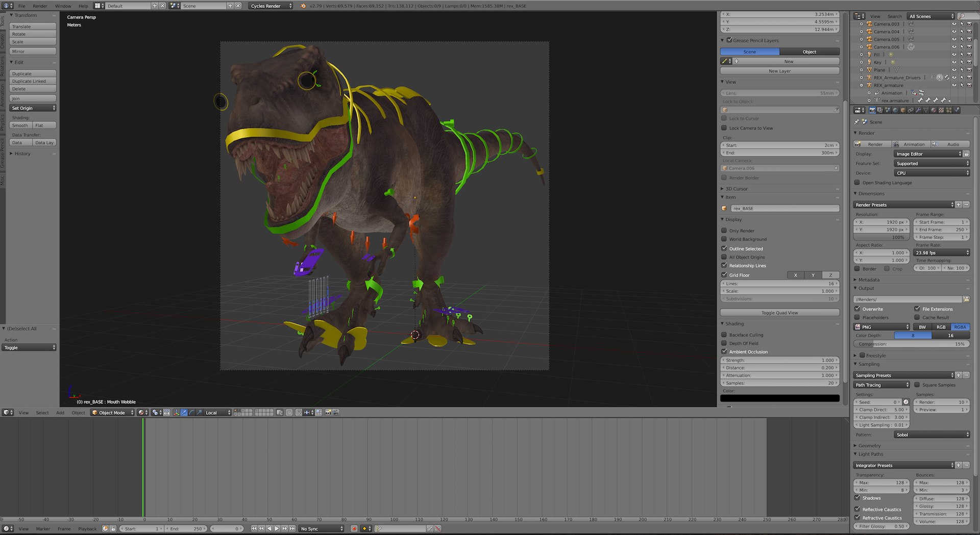980x535 pixels.
Task: Open the Help menu
Action: click(83, 6)
